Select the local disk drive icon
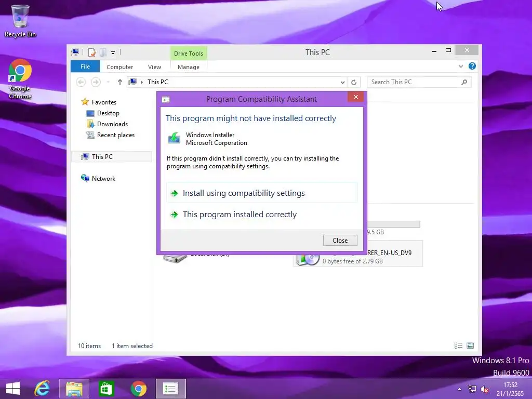The height and width of the screenshot is (399, 532). (x=175, y=258)
